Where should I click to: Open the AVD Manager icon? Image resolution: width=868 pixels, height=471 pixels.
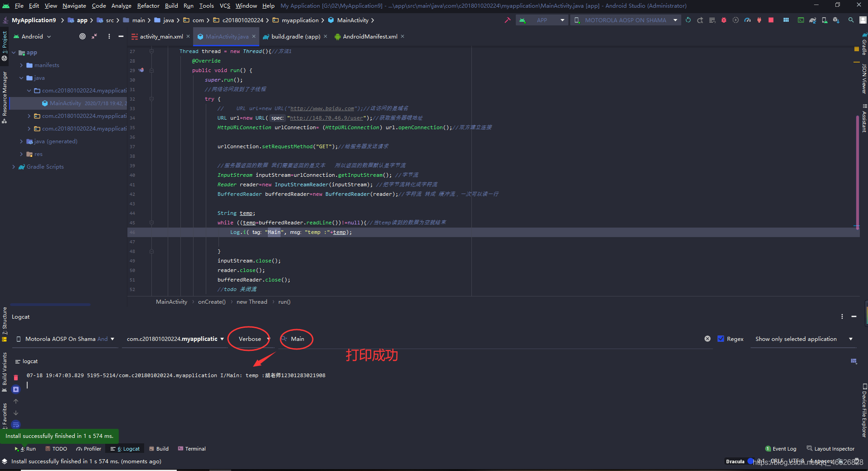[824, 20]
